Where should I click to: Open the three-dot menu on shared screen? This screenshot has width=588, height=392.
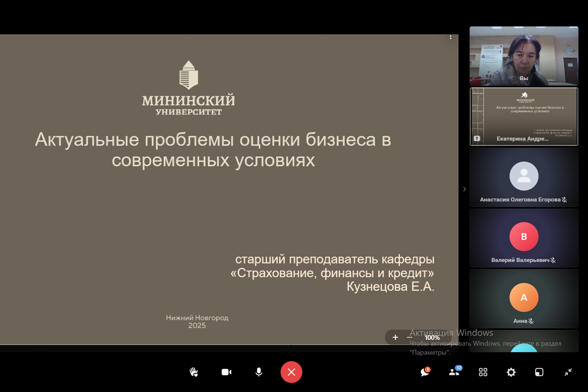coord(451,37)
